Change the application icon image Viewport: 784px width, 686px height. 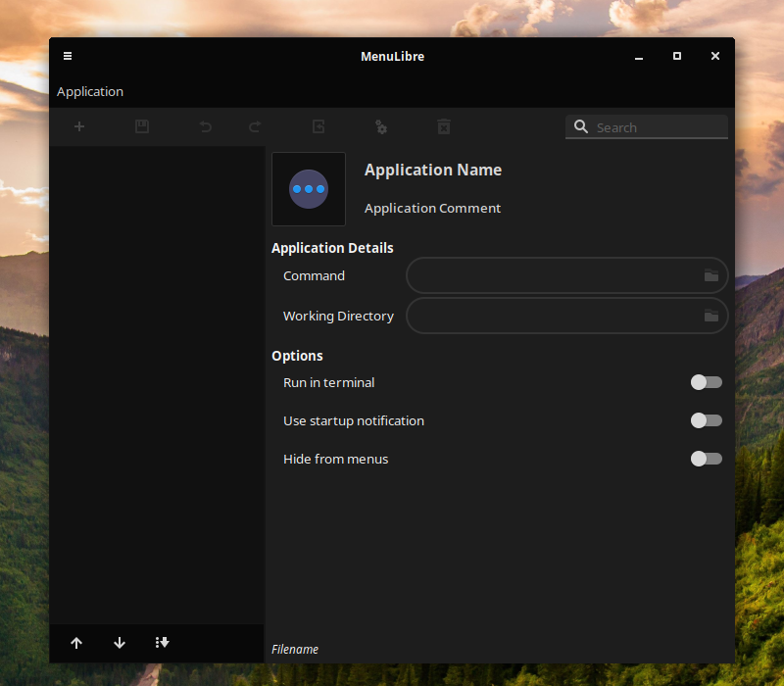308,188
